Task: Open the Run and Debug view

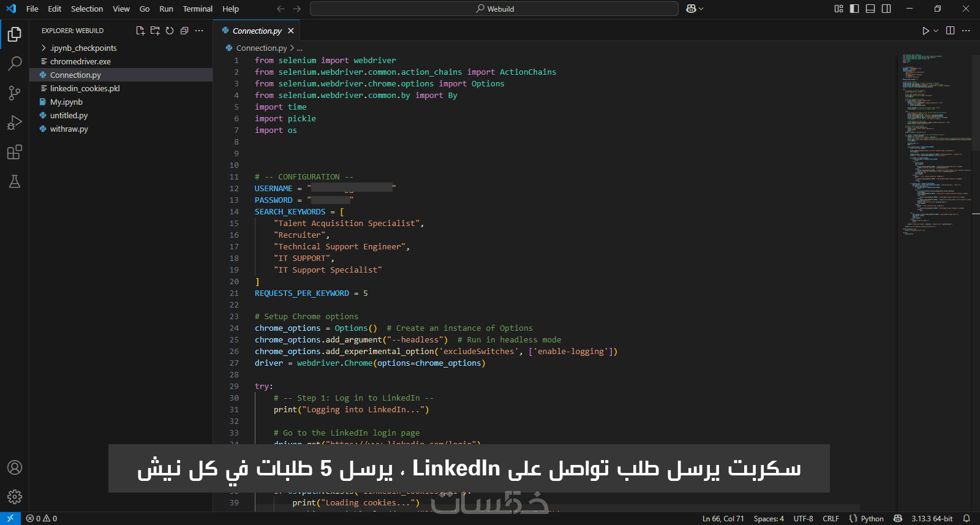Action: click(15, 123)
